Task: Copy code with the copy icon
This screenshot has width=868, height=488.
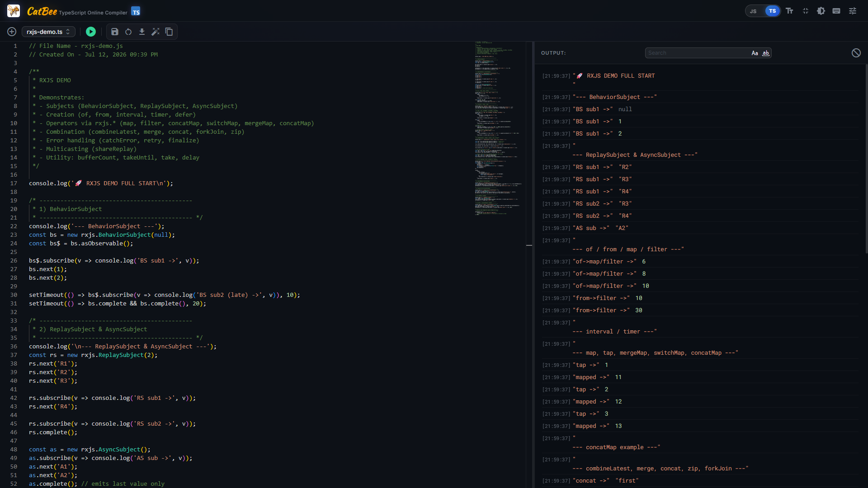Action: [169, 32]
